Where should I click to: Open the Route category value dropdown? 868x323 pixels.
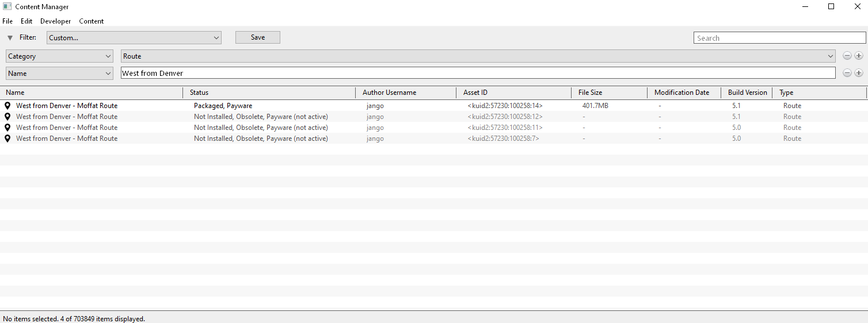pos(478,56)
